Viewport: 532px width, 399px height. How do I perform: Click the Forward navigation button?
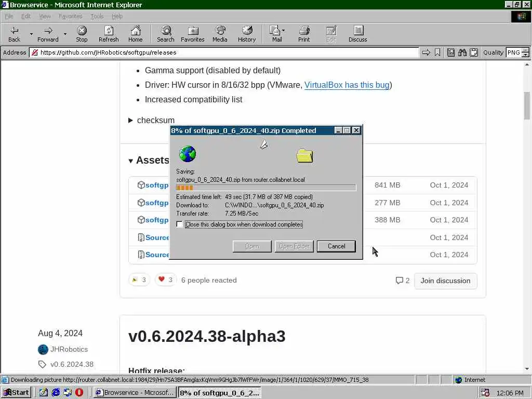pyautogui.click(x=48, y=34)
